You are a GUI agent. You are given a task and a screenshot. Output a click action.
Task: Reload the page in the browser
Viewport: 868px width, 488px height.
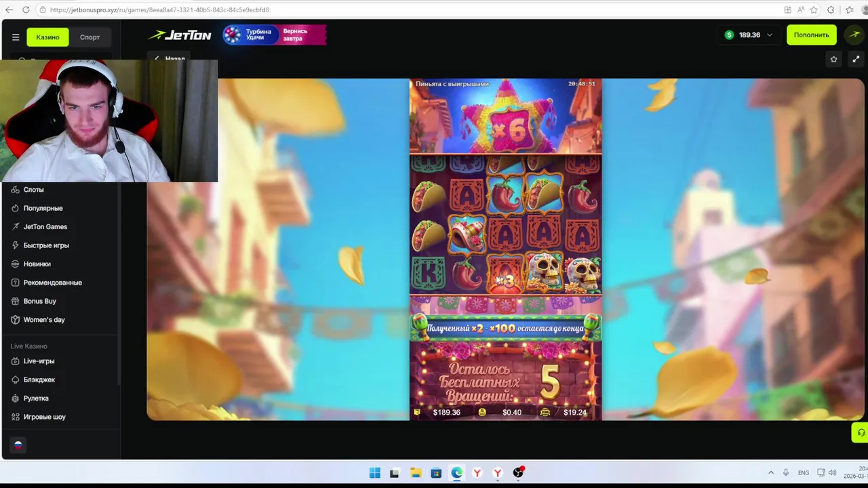click(x=26, y=10)
